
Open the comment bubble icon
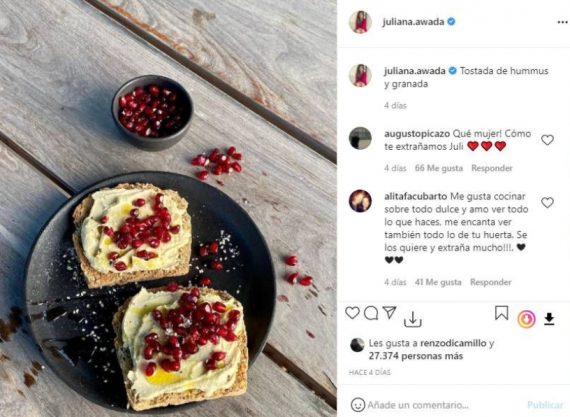[371, 313]
